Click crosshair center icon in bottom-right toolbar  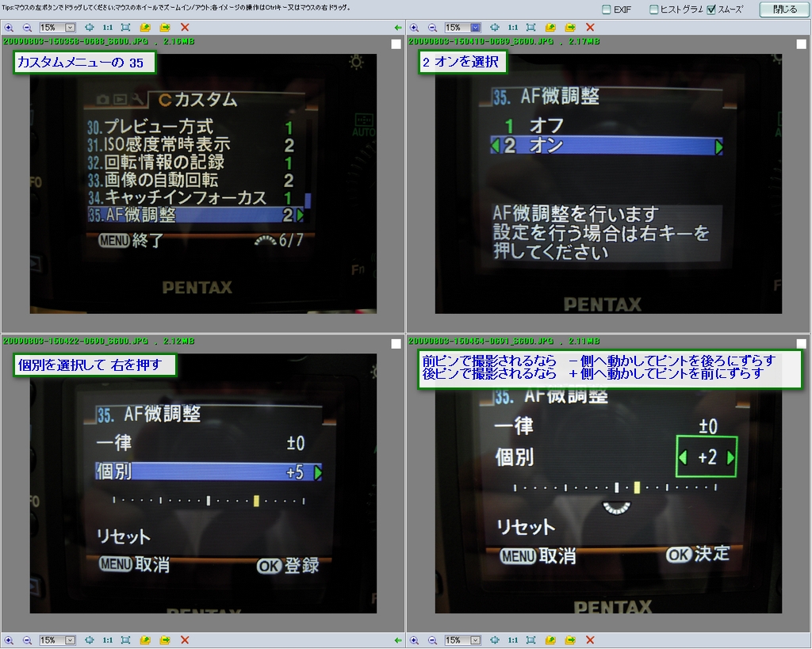[495, 640]
